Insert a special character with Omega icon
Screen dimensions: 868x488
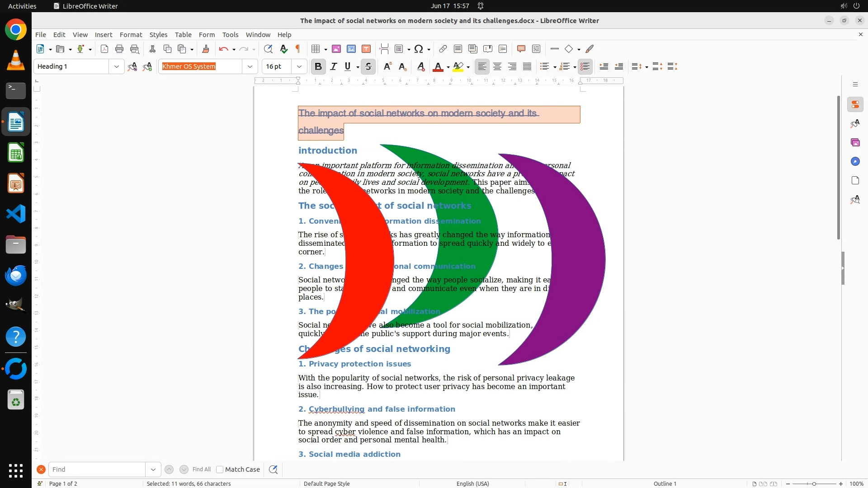pyautogui.click(x=419, y=49)
